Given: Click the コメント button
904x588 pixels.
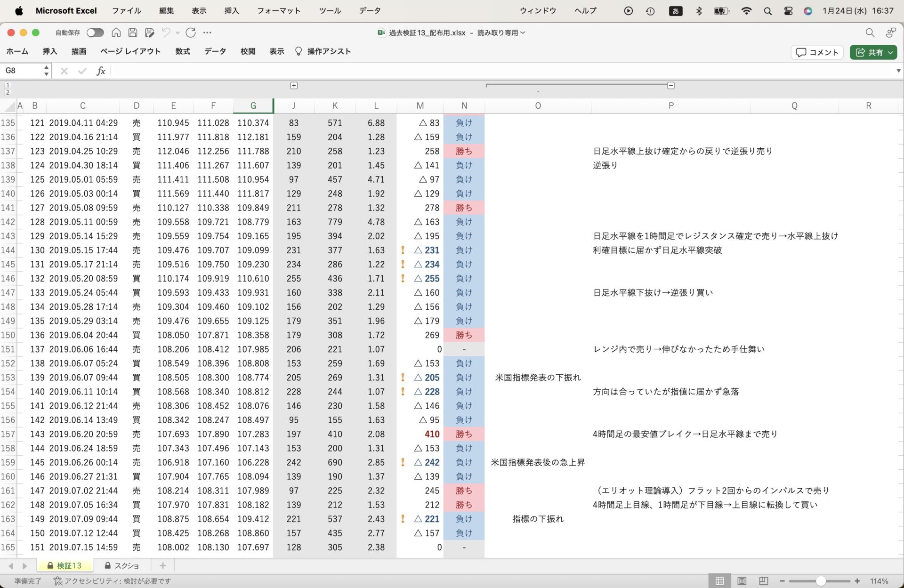Looking at the screenshot, I should coord(817,52).
